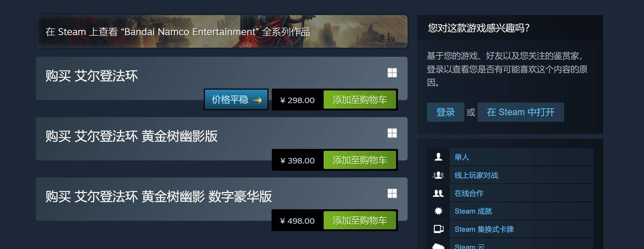
Task: Click the Steam cloud icon
Action: (x=438, y=246)
